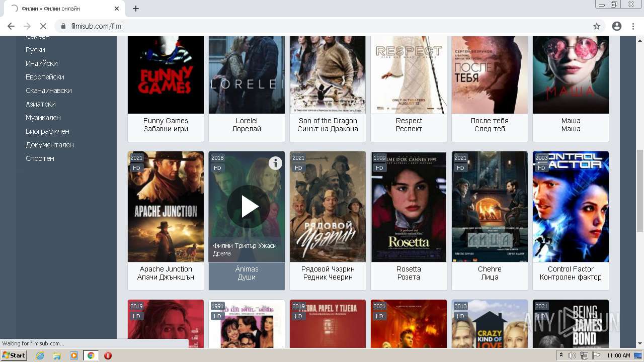Open the Funny Games movie title

(x=166, y=125)
